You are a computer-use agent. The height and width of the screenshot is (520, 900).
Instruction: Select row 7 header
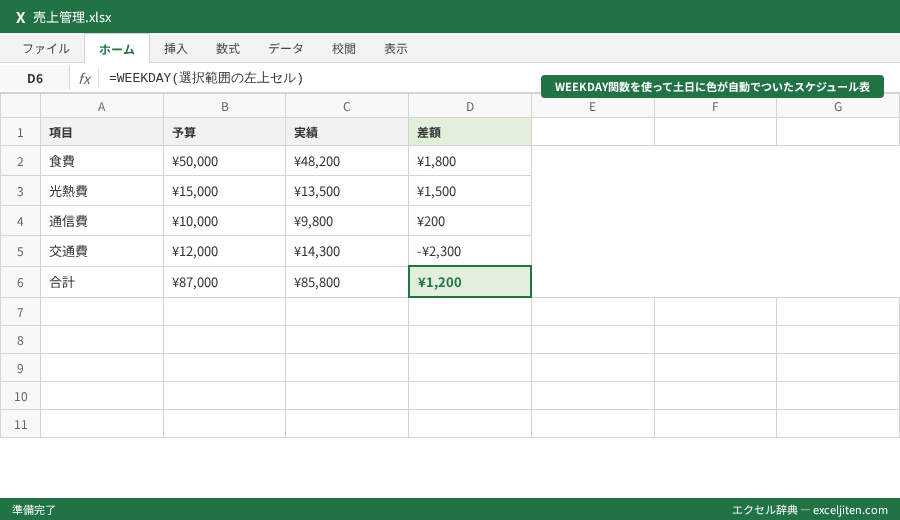pos(20,312)
